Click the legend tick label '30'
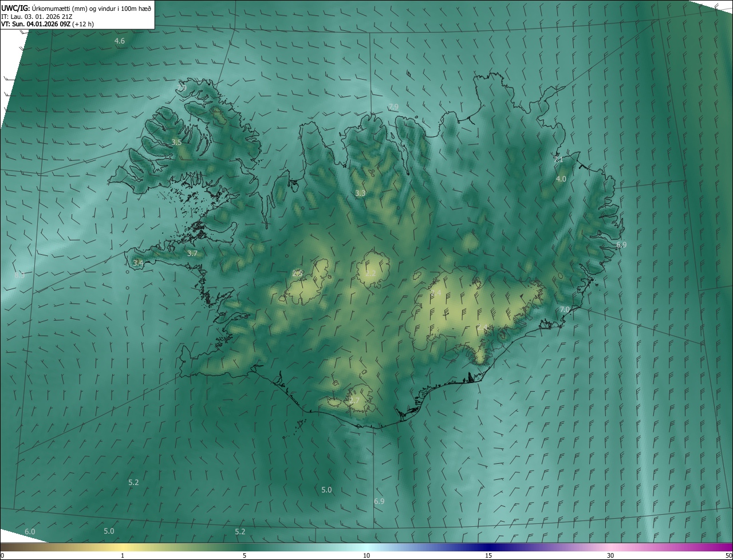The height and width of the screenshot is (560, 733). click(610, 555)
